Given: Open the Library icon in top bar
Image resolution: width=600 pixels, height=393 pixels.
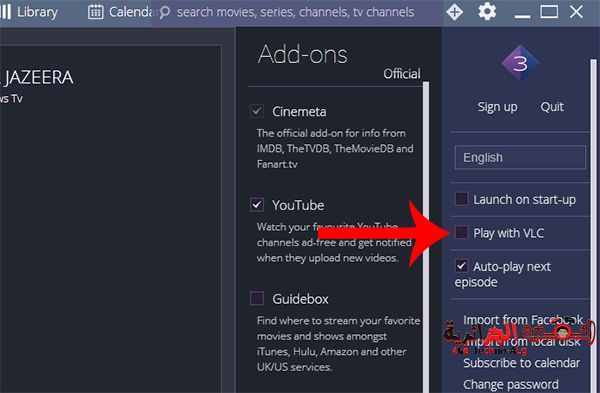Looking at the screenshot, I should point(5,12).
